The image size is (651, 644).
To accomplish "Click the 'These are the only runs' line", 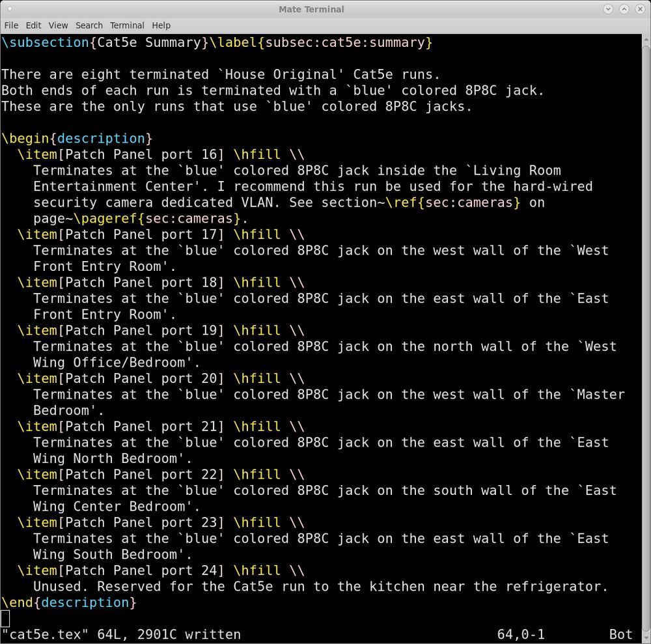I will [237, 106].
